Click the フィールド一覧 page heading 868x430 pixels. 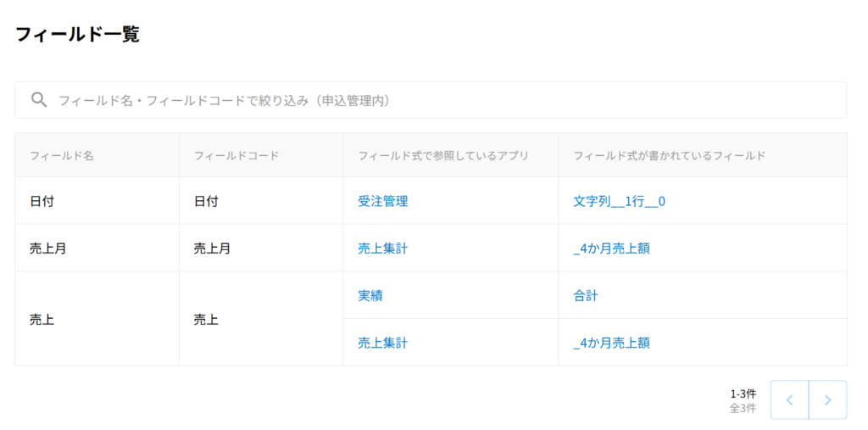(77, 35)
